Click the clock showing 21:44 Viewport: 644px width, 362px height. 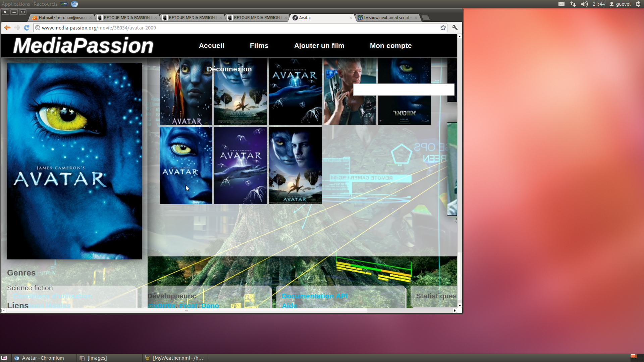[598, 4]
